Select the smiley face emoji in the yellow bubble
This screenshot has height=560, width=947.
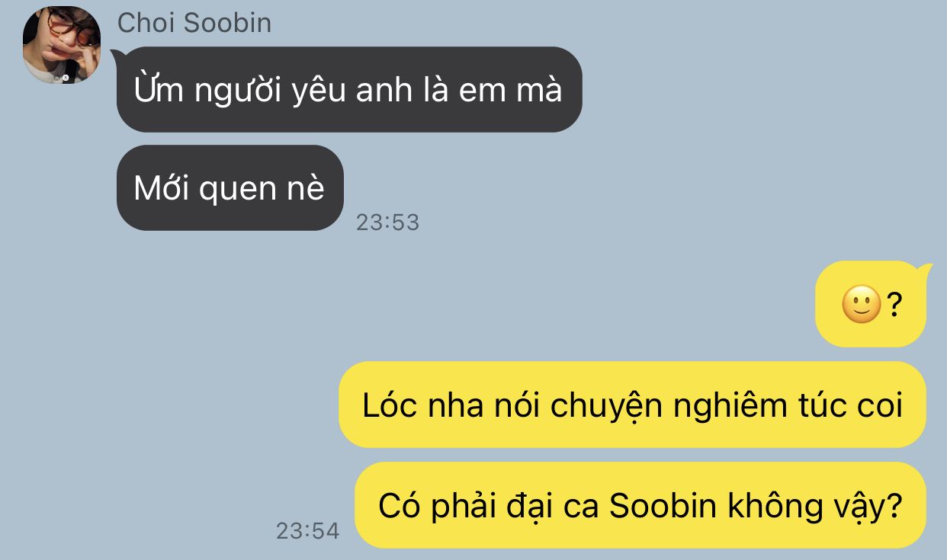point(862,305)
